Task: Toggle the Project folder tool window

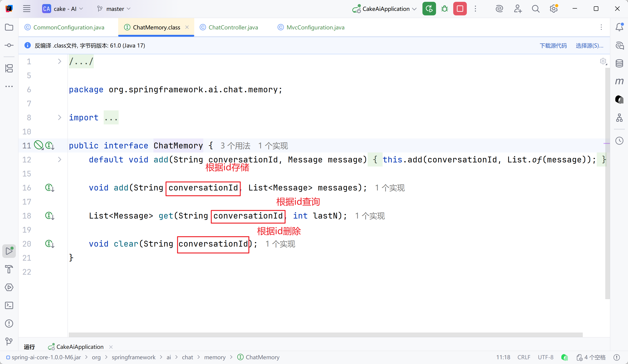Action: [9, 27]
